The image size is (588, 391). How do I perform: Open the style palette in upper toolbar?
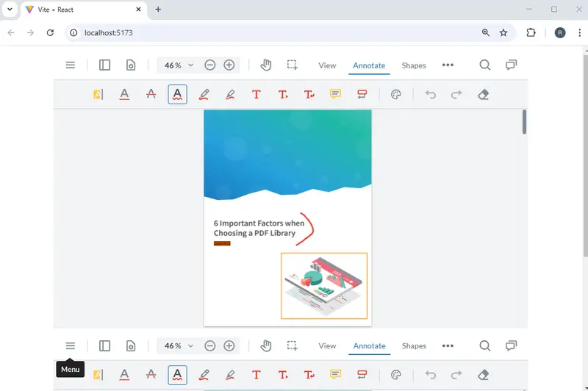(396, 95)
